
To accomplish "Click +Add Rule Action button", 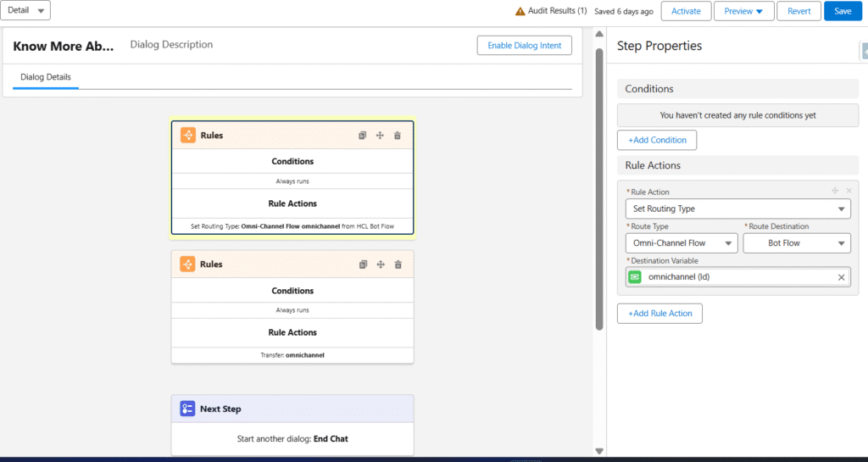I will click(659, 313).
